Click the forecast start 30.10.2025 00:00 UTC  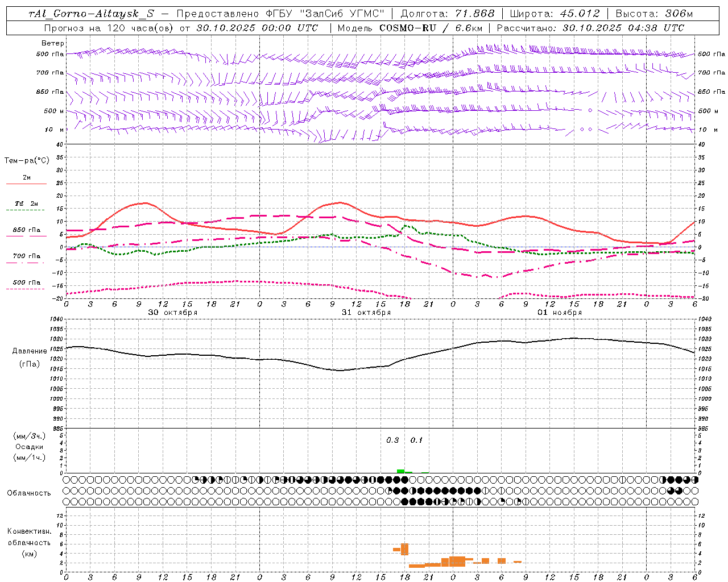257,28
